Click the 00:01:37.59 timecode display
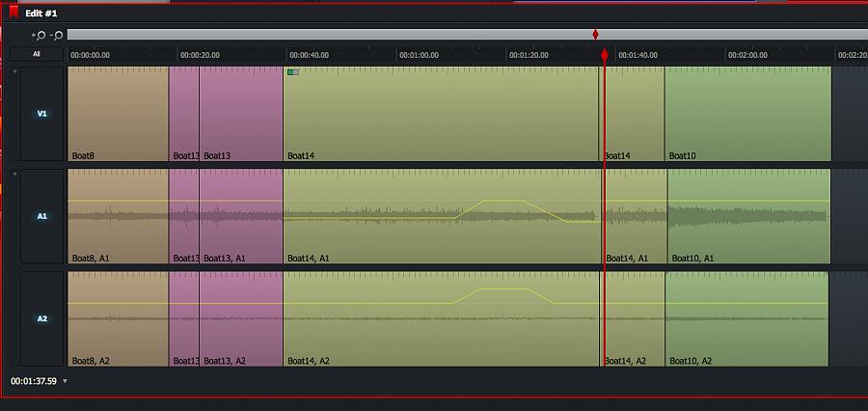Viewport: 868px width, 411px height. [33, 382]
